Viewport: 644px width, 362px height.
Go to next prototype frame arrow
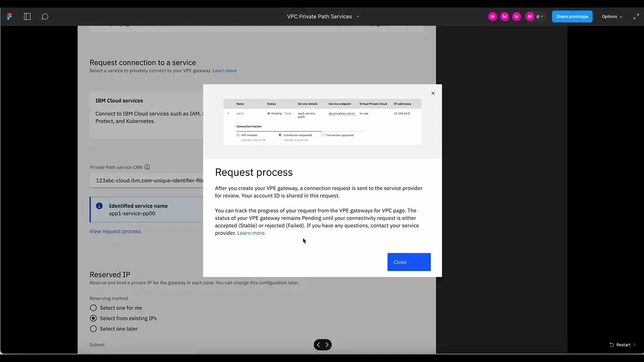(x=327, y=345)
